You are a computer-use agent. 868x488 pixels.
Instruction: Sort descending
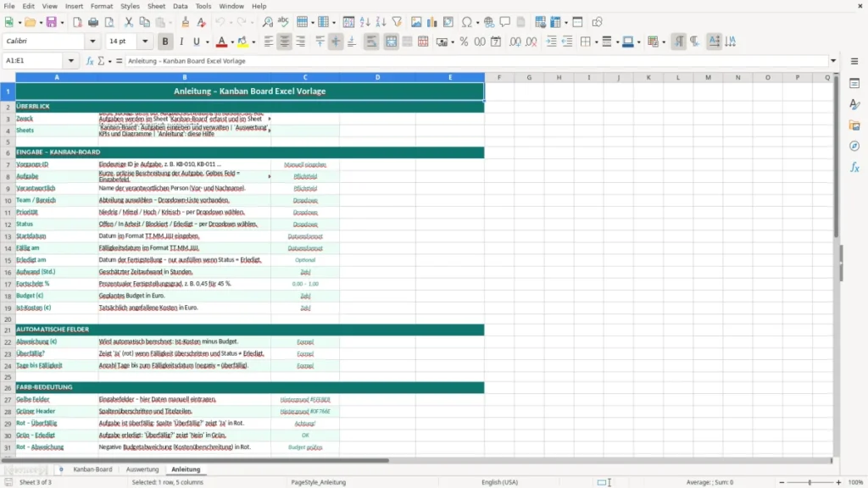pyautogui.click(x=381, y=22)
